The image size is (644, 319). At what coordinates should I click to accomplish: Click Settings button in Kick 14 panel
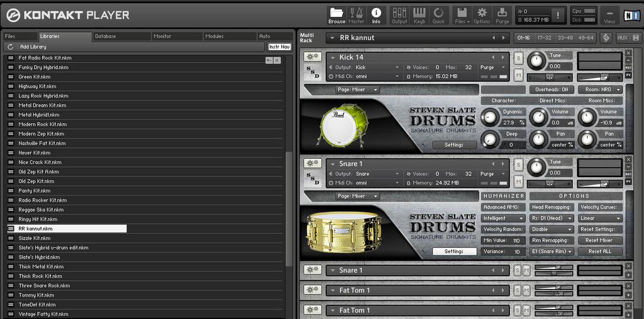454,144
